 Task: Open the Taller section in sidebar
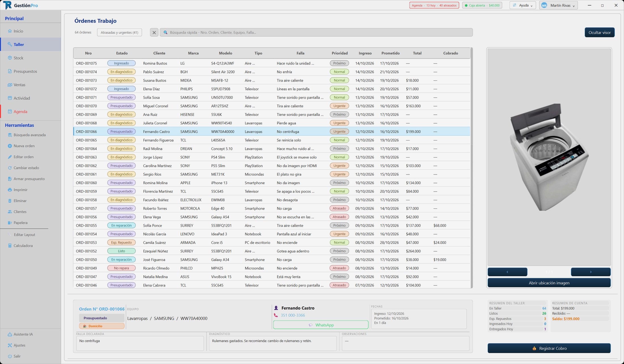click(31, 44)
